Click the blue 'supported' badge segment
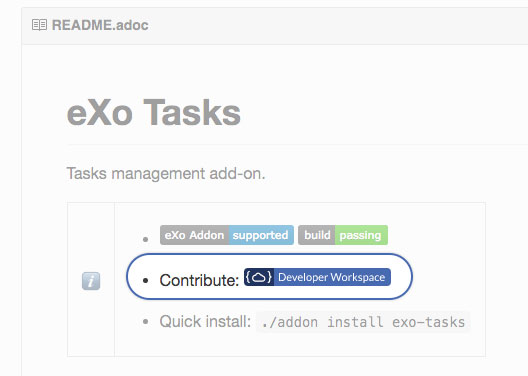Image resolution: width=528 pixels, height=376 pixels. click(261, 235)
